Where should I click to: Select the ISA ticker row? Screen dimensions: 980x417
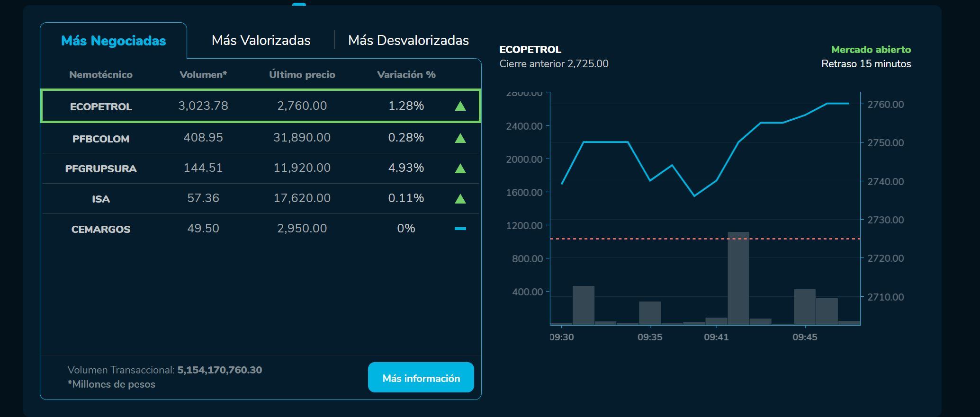101,199
